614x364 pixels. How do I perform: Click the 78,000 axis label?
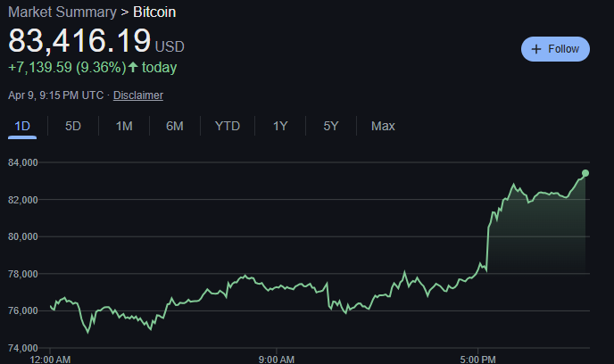click(x=23, y=274)
